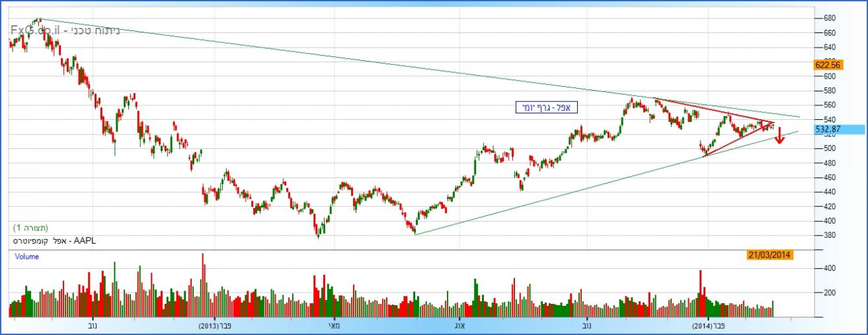Screen dimensions: 868x335
Task: Click the orange 21/03/2014 date label
Action: tap(771, 255)
